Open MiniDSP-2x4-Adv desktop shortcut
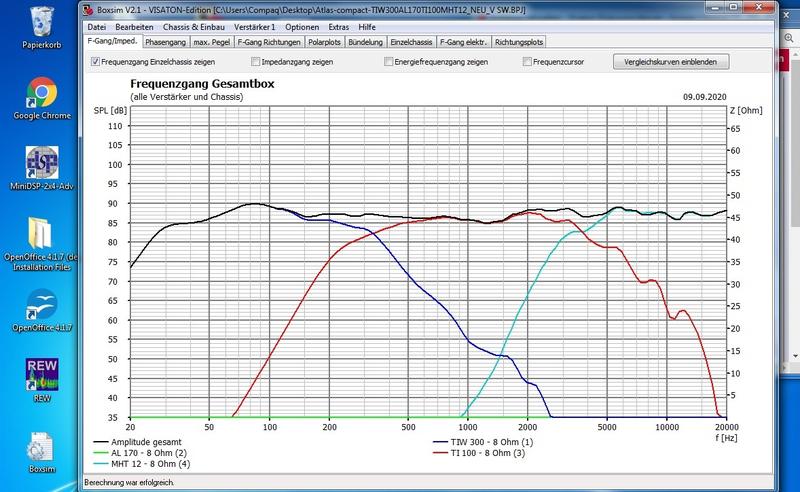This screenshot has height=492, width=800. pyautogui.click(x=41, y=166)
